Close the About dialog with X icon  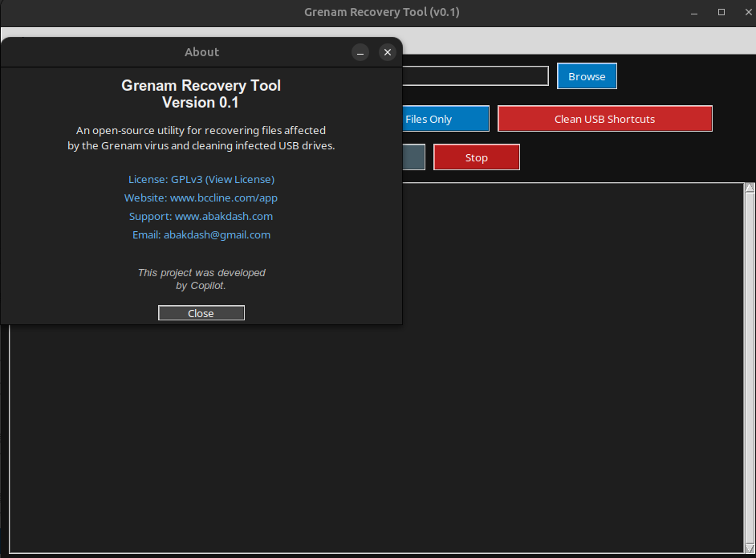pos(388,52)
